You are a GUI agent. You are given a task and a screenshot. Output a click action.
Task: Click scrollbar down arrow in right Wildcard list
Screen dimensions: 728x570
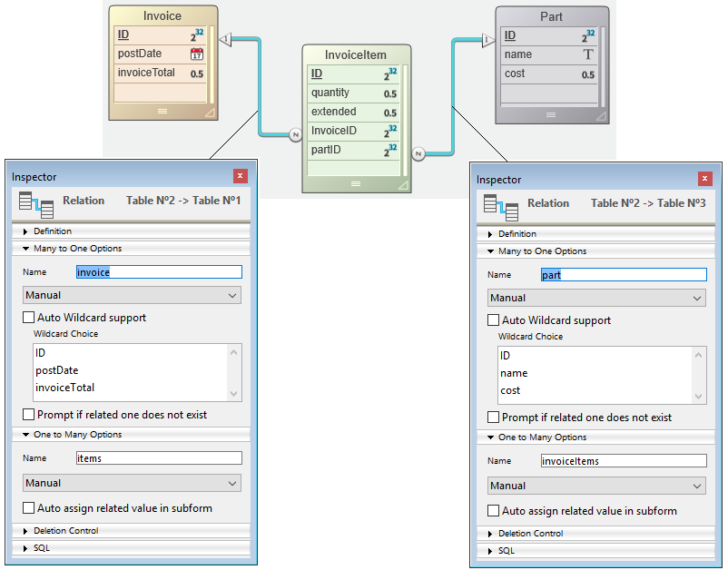click(699, 396)
